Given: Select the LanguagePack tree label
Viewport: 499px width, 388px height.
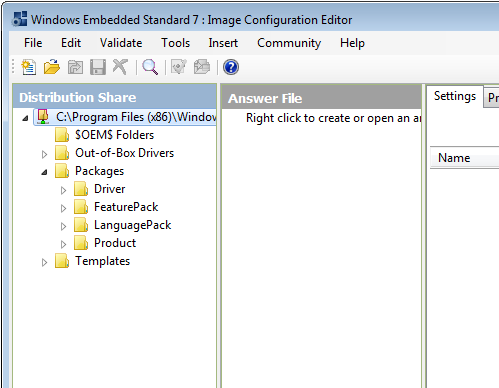Looking at the screenshot, I should [132, 225].
